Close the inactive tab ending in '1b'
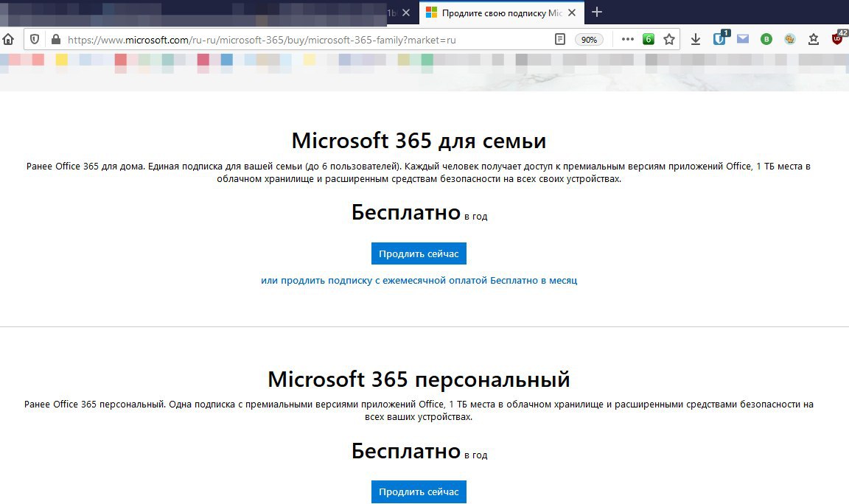This screenshot has width=849, height=504. coord(406,13)
